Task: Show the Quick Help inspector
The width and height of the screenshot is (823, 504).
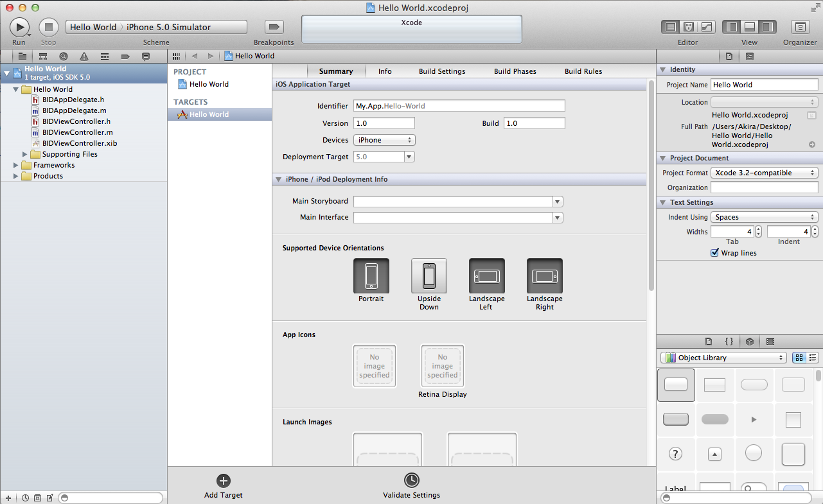Action: tap(750, 56)
